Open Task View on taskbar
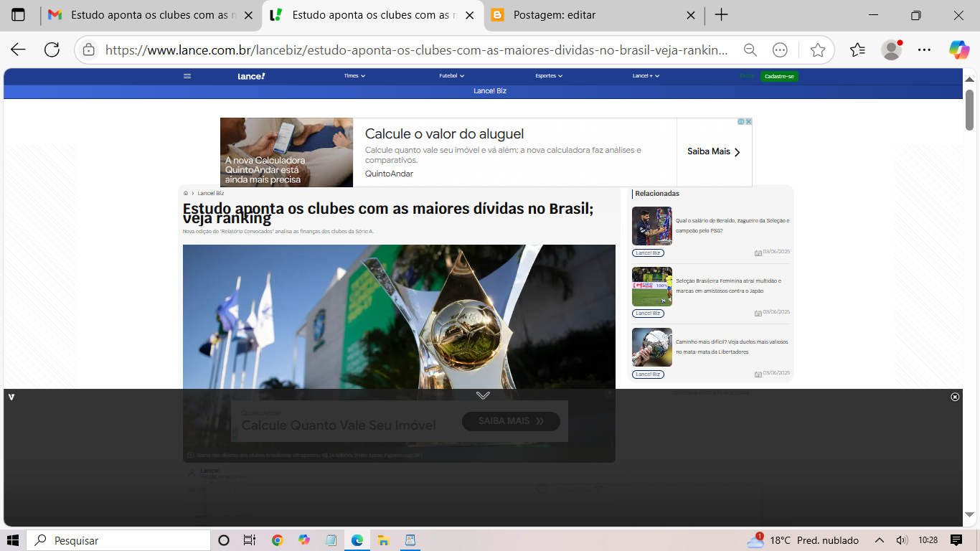The image size is (980, 551). (250, 540)
